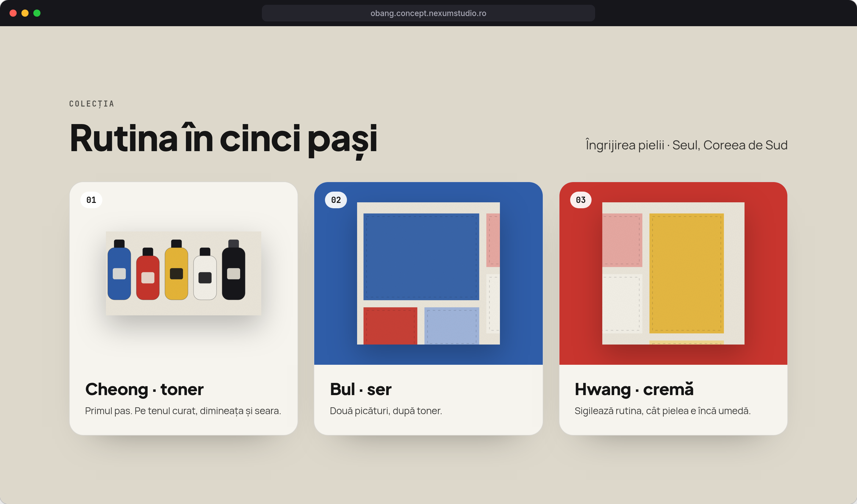Click the red close window button
Screen dimensions: 857x504
tap(13, 13)
